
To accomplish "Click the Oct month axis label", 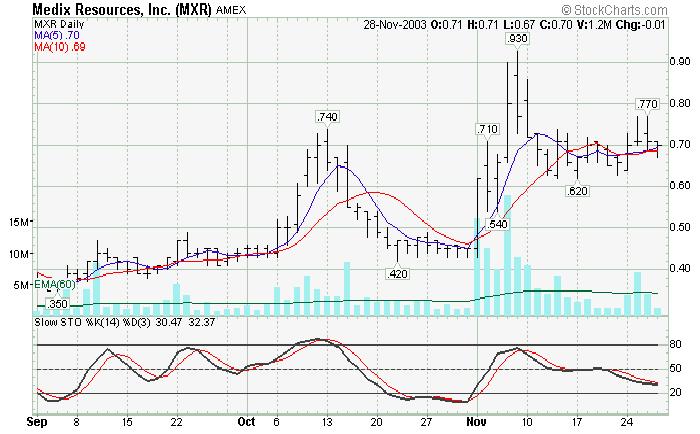I will pos(246,422).
